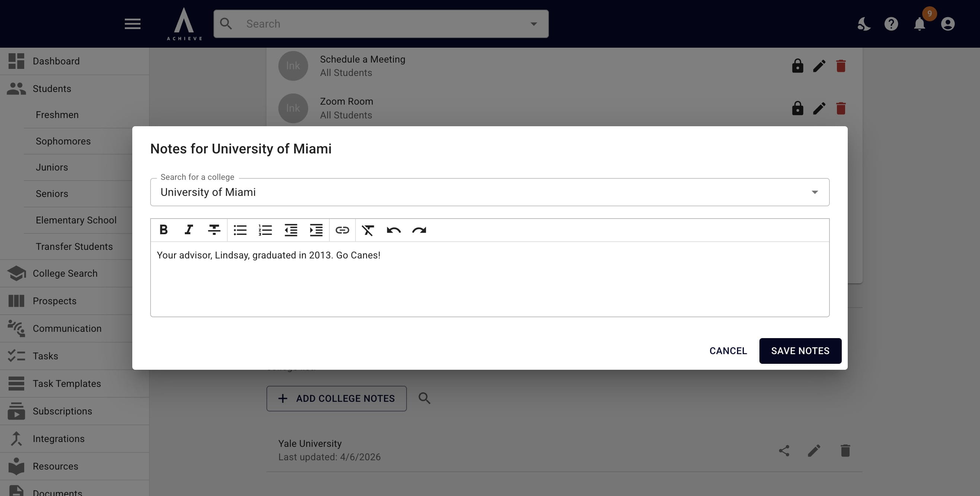This screenshot has height=496, width=980.
Task: Select Elementary School under Students
Action: [78, 220]
